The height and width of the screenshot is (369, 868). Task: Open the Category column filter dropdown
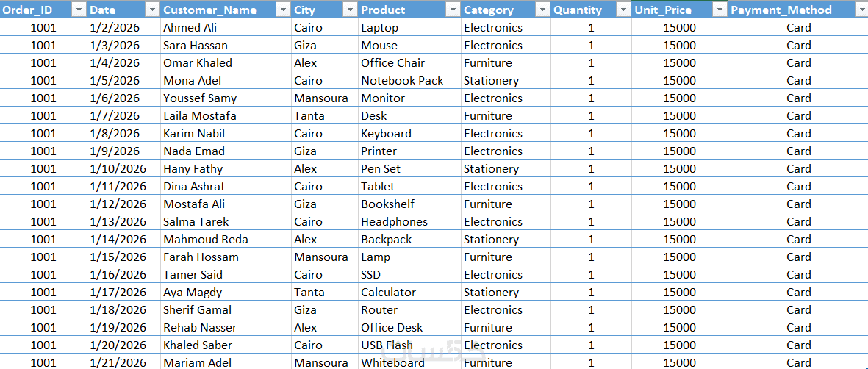tap(542, 10)
